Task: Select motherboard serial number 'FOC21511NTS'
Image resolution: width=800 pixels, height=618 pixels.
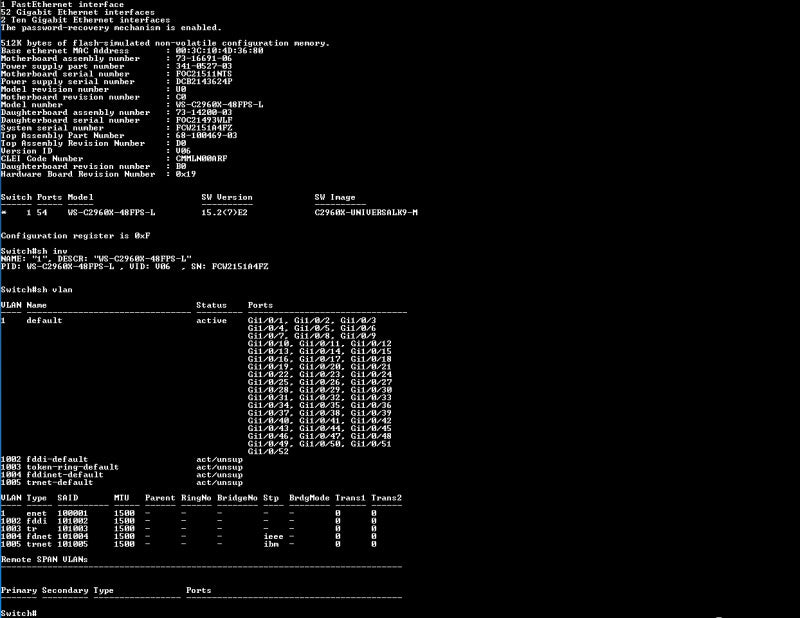Action: tap(204, 73)
